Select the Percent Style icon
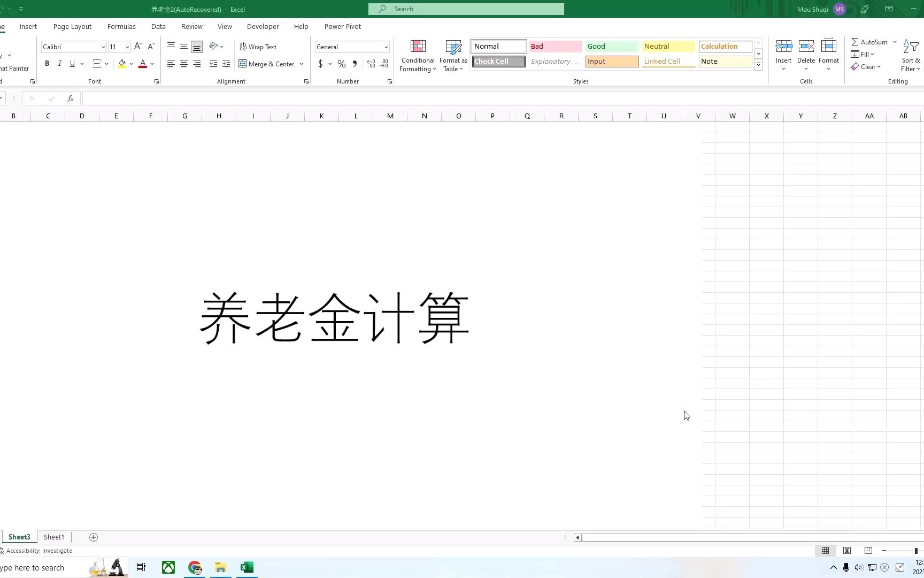 click(x=342, y=64)
